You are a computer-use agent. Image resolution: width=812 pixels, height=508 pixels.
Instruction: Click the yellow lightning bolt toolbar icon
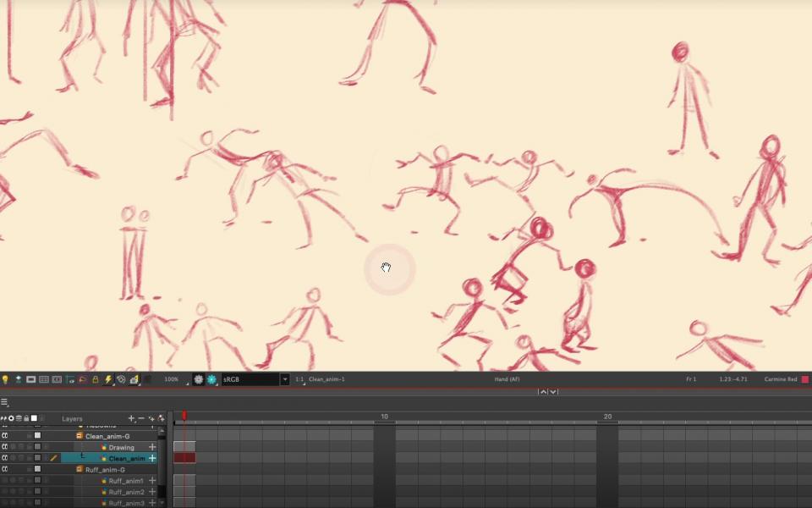pos(108,379)
